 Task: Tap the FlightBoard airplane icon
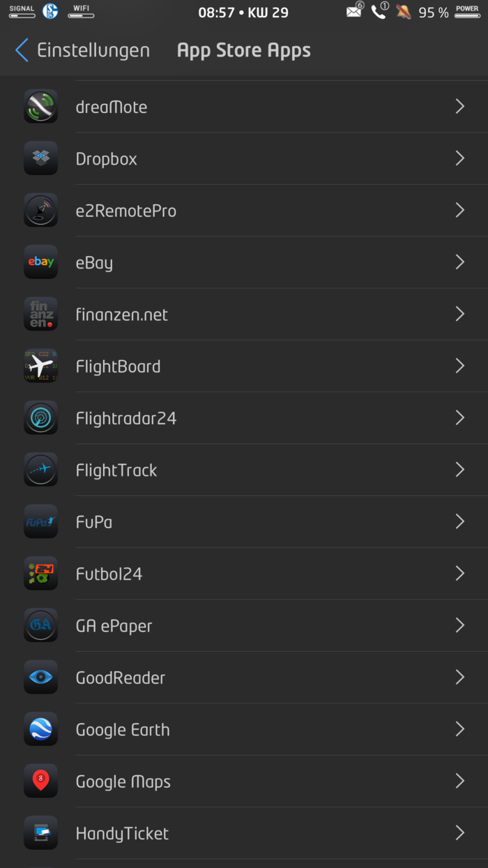point(40,366)
